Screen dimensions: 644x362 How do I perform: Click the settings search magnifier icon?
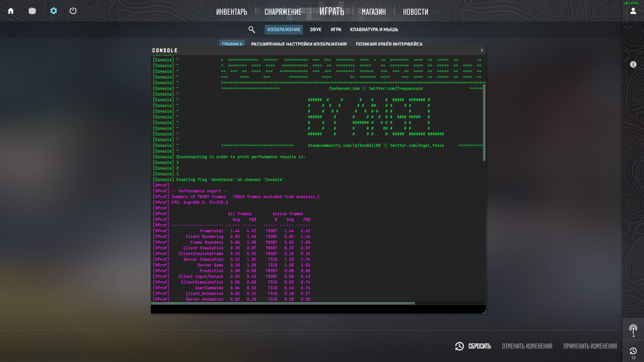click(252, 30)
